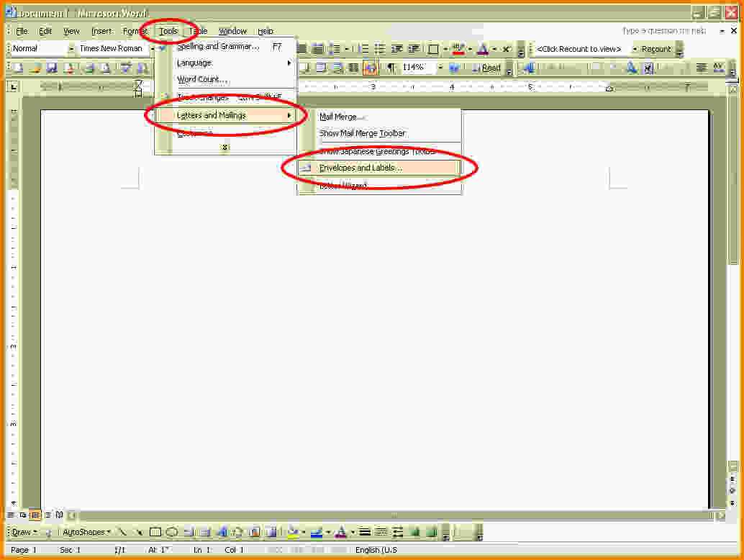Open the Edit menu
Image resolution: width=744 pixels, height=560 pixels.
click(45, 32)
